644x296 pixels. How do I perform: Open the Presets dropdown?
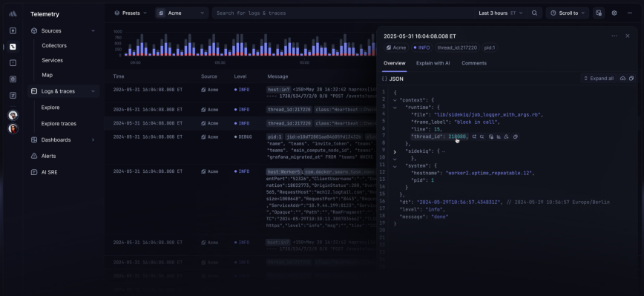(131, 13)
